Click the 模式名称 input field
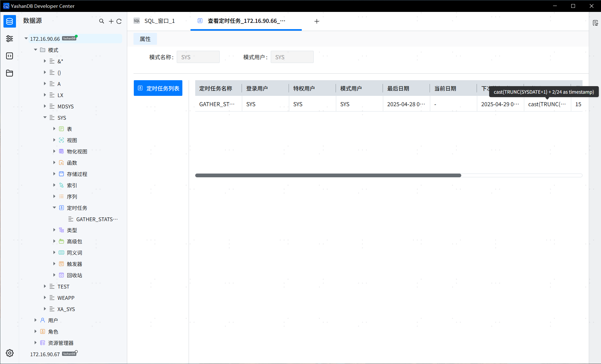Screen dimensions: 601x364 click(198, 57)
